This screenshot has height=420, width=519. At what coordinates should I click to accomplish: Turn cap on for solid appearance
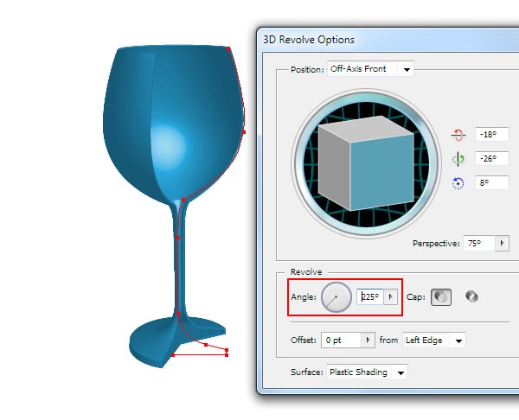tap(441, 297)
